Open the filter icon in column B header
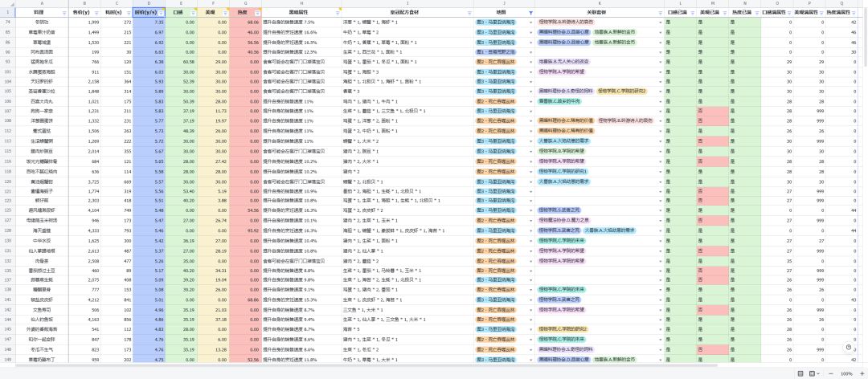868x379 pixels. click(x=97, y=12)
